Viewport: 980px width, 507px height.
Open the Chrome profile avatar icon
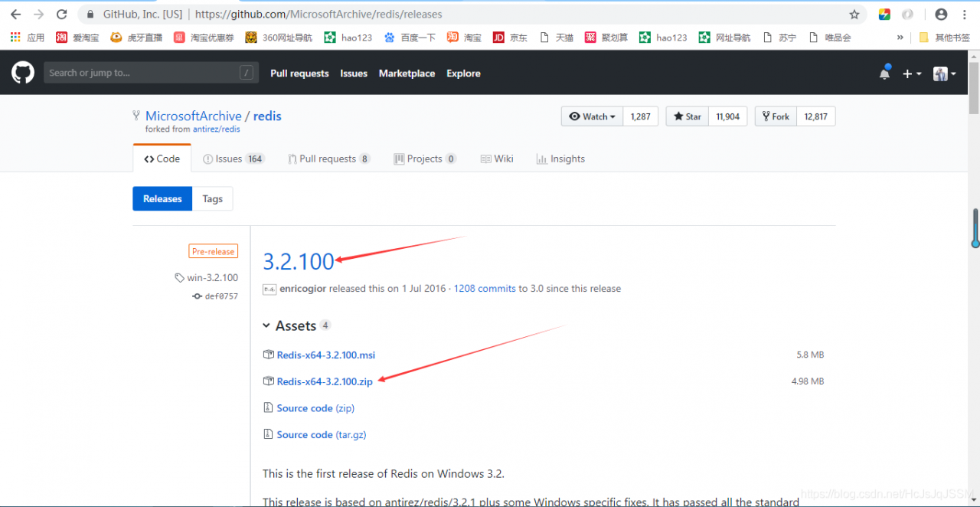click(x=941, y=15)
